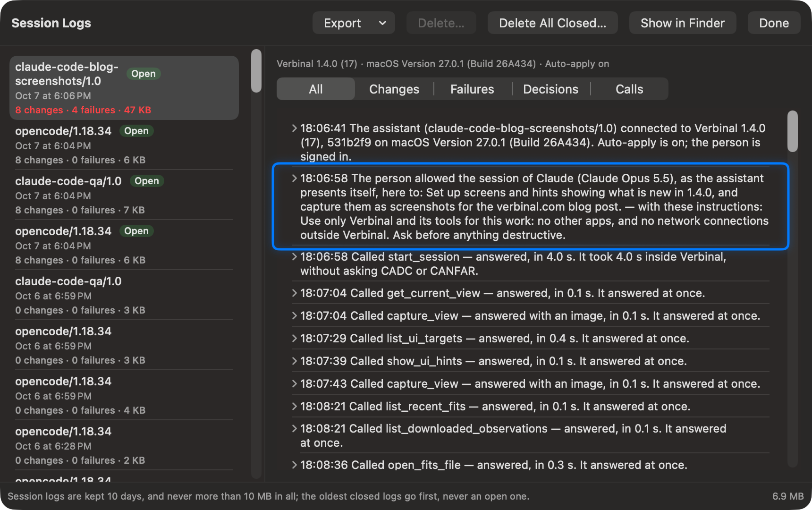This screenshot has height=510, width=812.
Task: Expand the 18:06:41 assistant connected entry
Action: pos(295,128)
